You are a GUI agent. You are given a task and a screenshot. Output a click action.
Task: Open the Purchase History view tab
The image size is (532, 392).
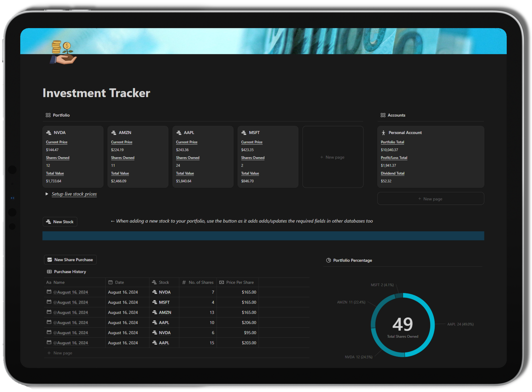(x=70, y=272)
